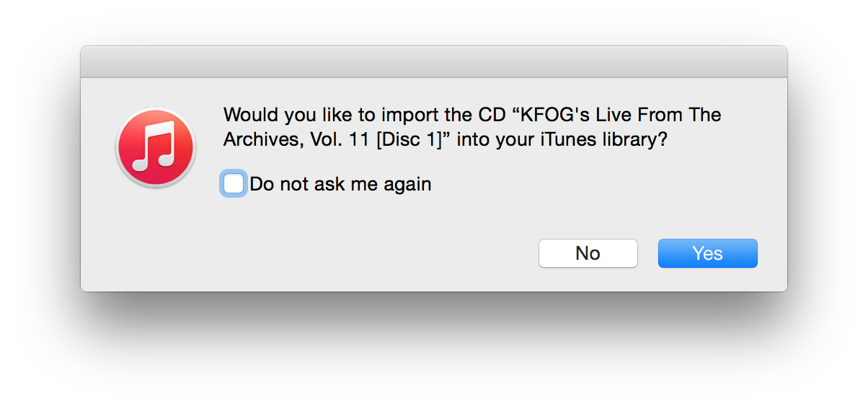868x407 pixels.
Task: Click the center of the dialog title bar
Action: click(434, 62)
